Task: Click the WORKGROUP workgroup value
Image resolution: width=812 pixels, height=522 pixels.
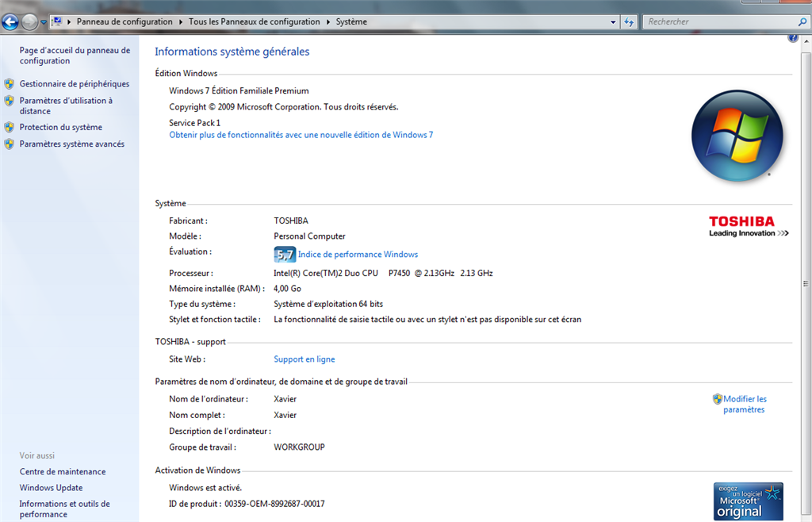Action: (299, 447)
